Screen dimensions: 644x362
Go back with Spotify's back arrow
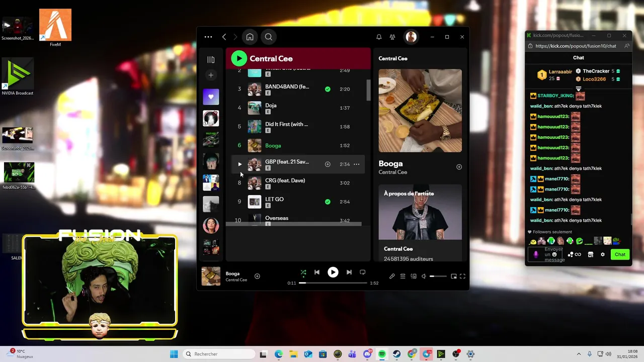click(x=224, y=37)
